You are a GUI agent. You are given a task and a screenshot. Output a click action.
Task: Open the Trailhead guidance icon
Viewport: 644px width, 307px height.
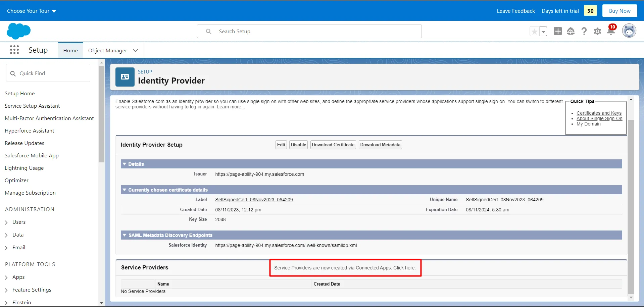pyautogui.click(x=571, y=31)
